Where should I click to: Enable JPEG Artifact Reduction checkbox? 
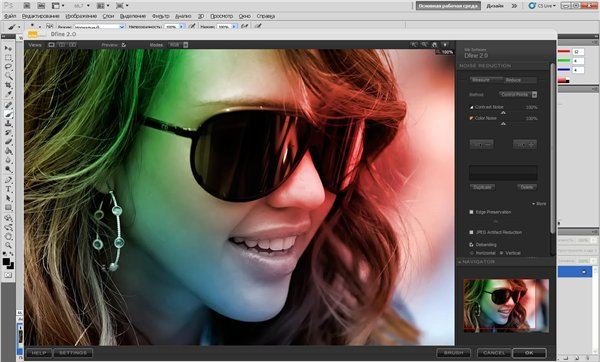[x=471, y=232]
